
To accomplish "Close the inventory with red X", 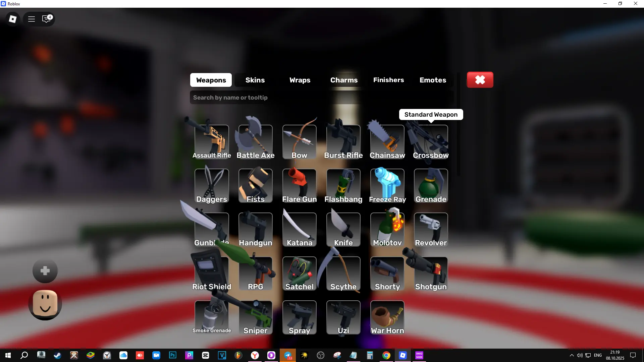I will [x=480, y=80].
